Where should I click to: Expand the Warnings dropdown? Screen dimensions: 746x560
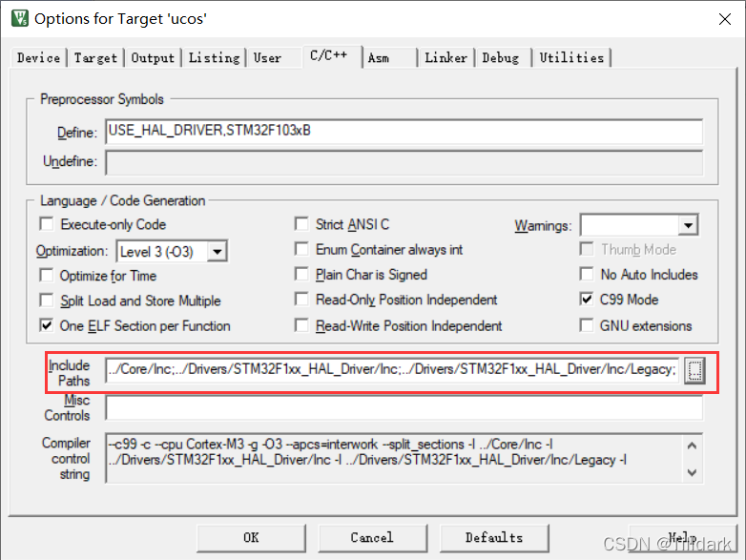[688, 225]
